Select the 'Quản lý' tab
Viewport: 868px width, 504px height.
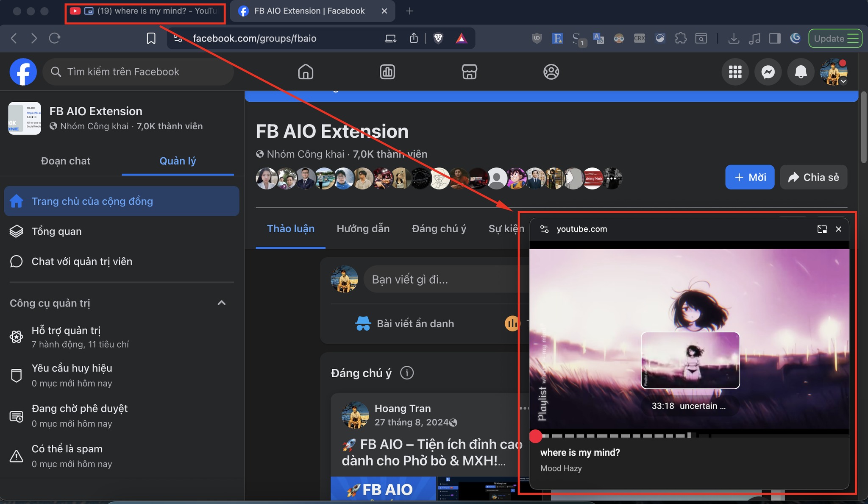pos(178,161)
